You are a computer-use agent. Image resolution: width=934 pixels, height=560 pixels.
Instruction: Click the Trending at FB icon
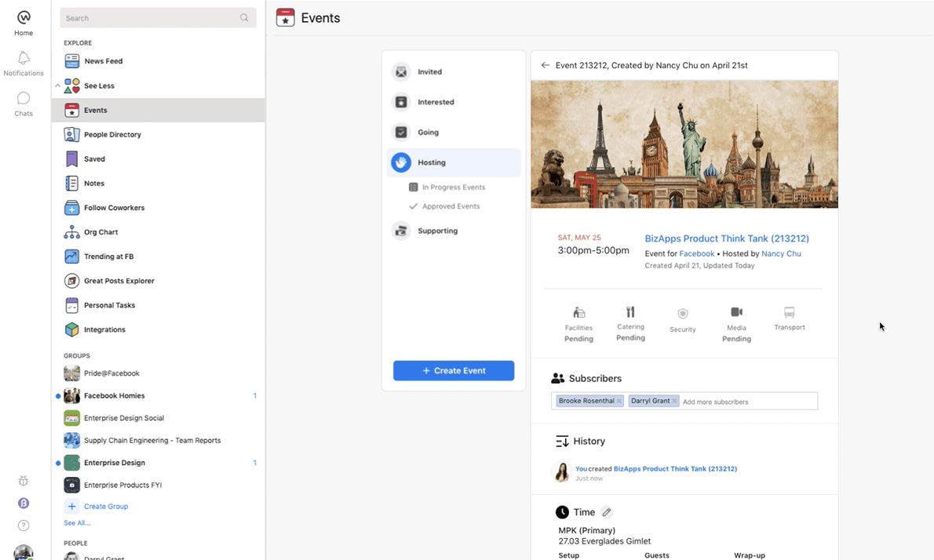[71, 256]
